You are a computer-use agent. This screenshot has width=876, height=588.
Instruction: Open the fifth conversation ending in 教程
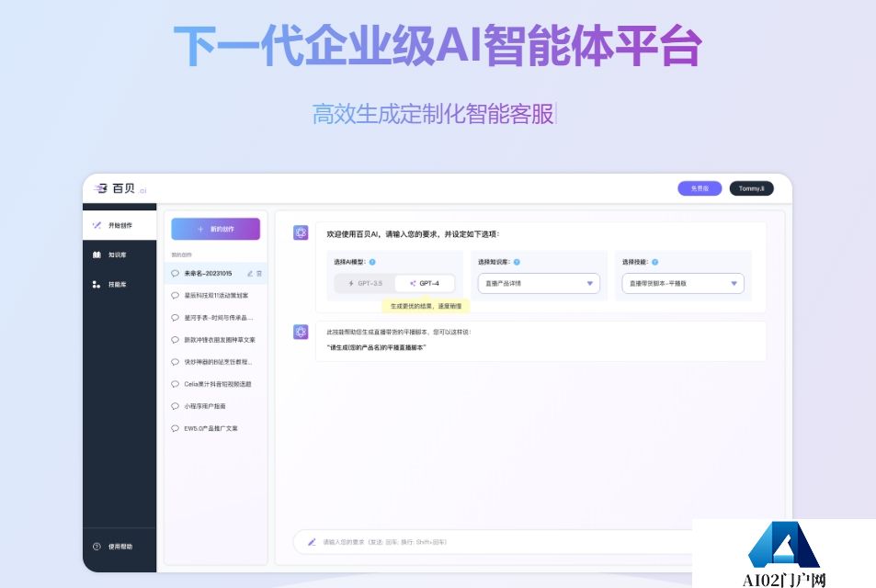tap(216, 362)
